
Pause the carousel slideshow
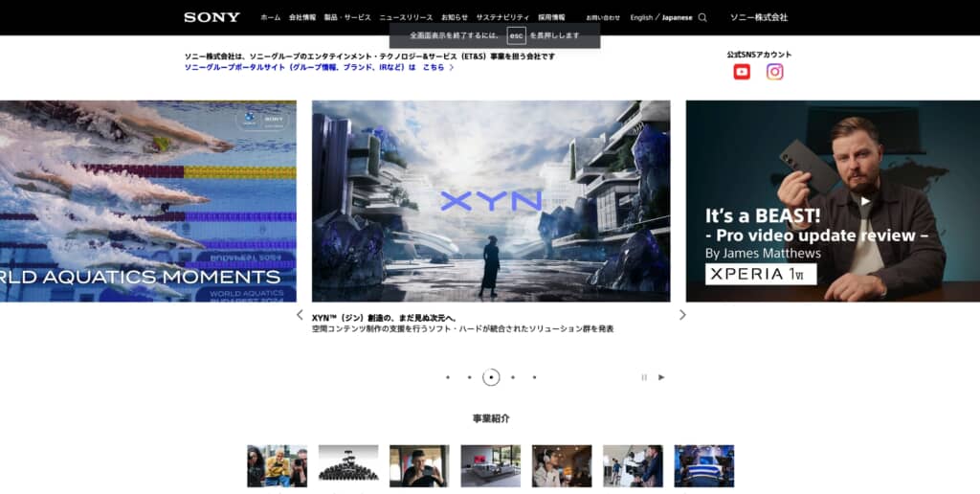pyautogui.click(x=644, y=377)
